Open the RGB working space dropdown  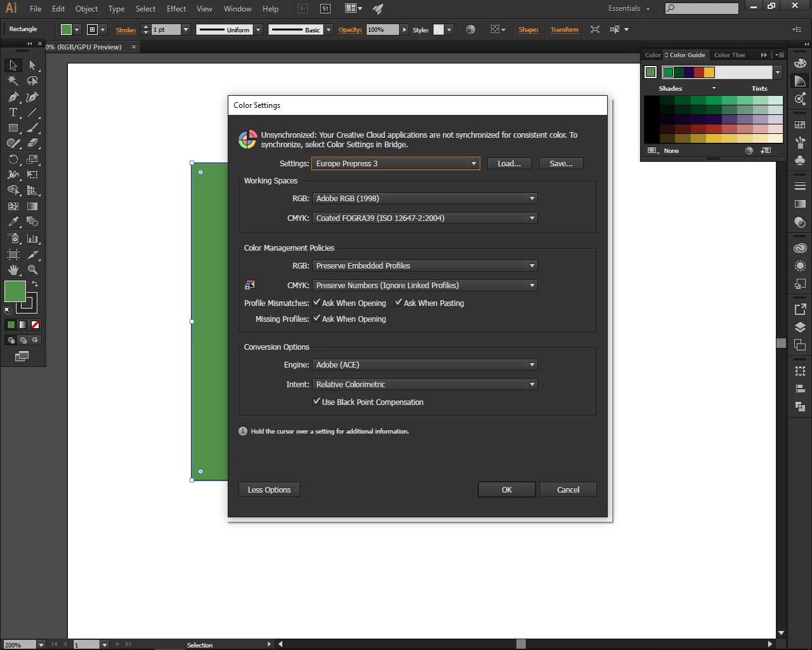click(x=425, y=199)
